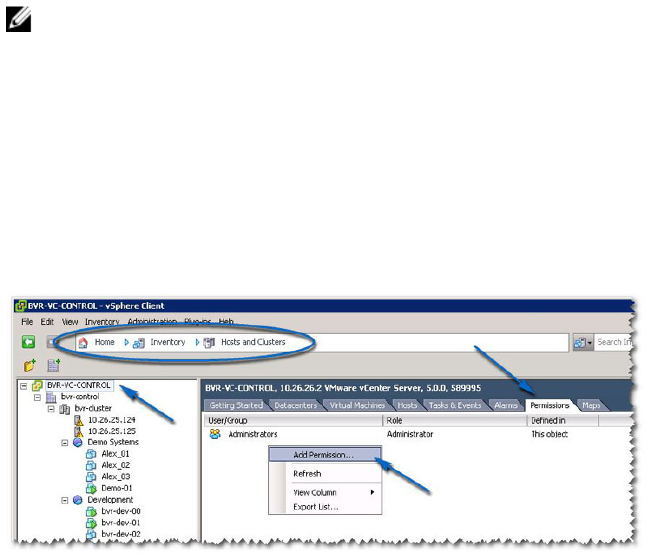Click the green back navigation arrow

(x=28, y=342)
